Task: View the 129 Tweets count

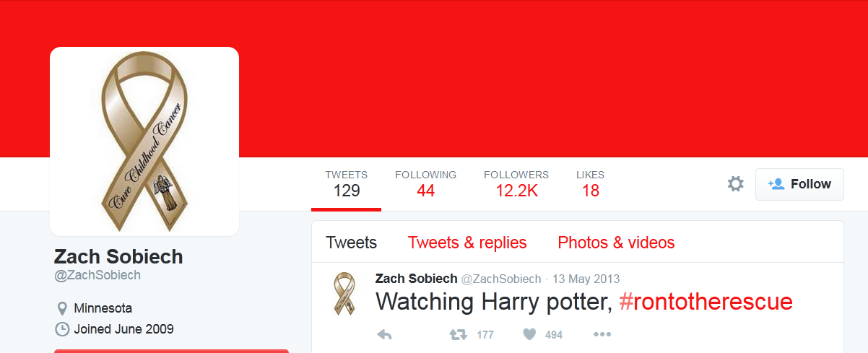Action: click(x=346, y=184)
